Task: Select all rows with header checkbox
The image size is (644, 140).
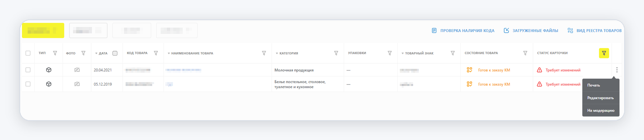Action: tap(28, 53)
